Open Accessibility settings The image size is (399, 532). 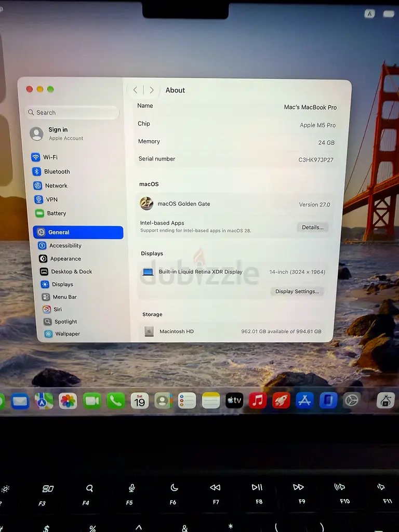click(x=60, y=245)
